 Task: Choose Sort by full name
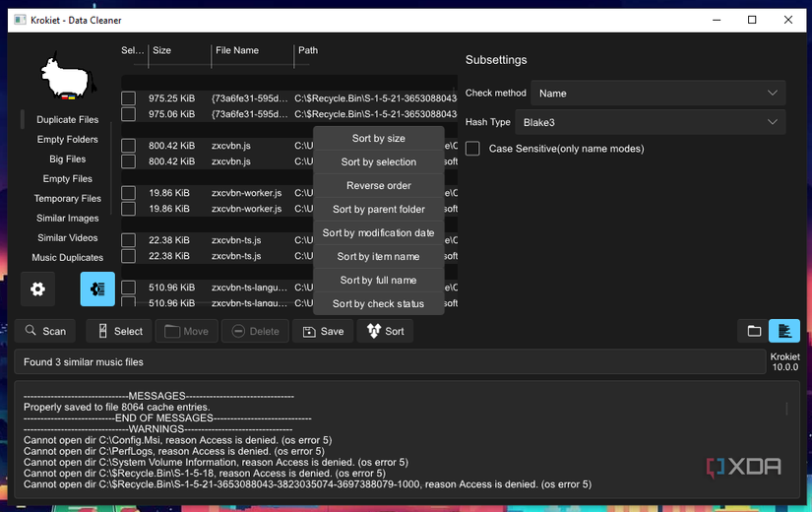click(x=379, y=280)
